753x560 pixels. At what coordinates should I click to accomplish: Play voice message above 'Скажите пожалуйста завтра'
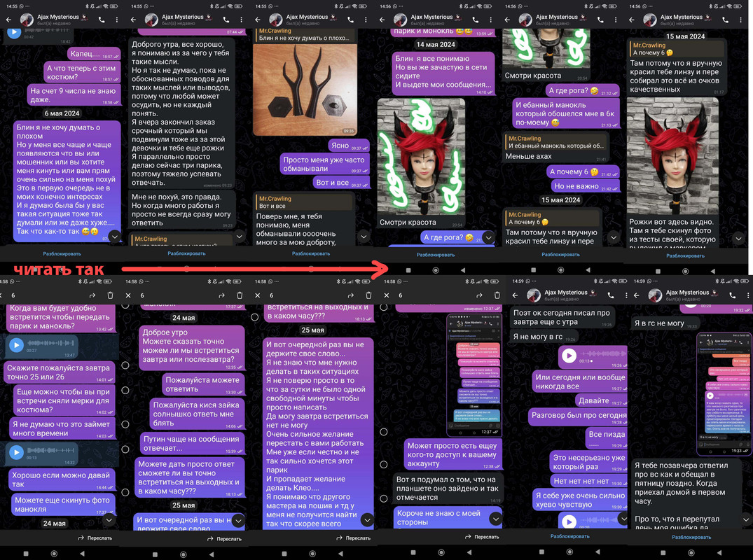pos(16,344)
